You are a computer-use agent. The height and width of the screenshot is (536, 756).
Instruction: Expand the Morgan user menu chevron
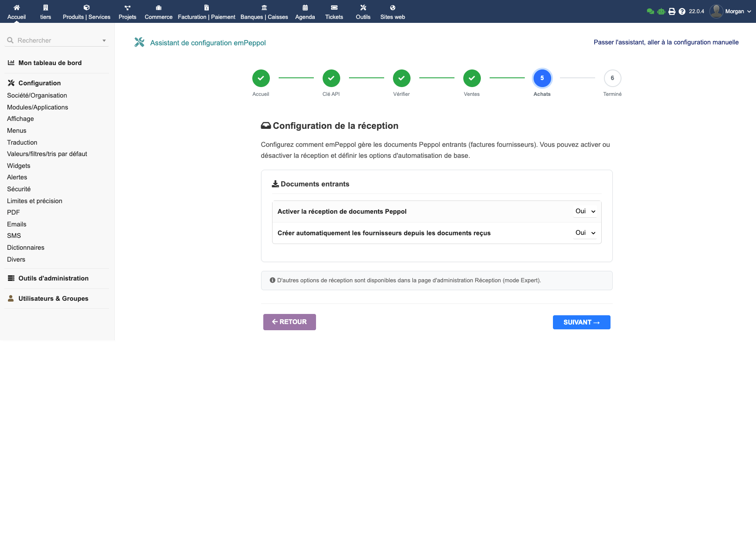[x=749, y=11]
